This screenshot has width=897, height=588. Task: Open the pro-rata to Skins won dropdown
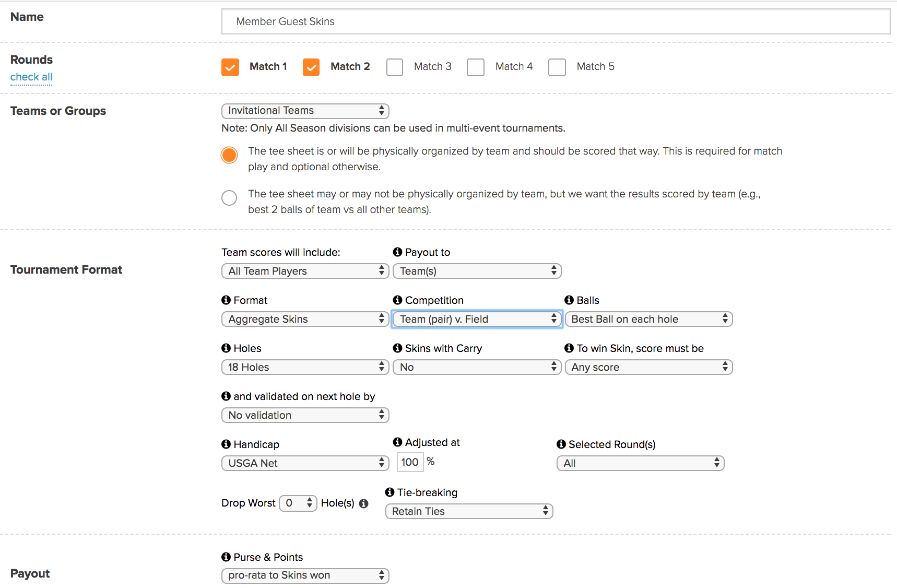(305, 575)
